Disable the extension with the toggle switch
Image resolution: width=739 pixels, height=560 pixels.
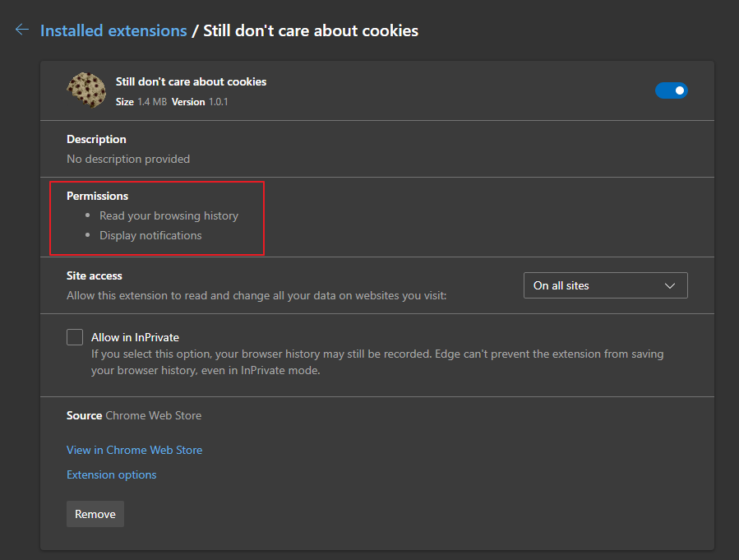click(x=671, y=90)
